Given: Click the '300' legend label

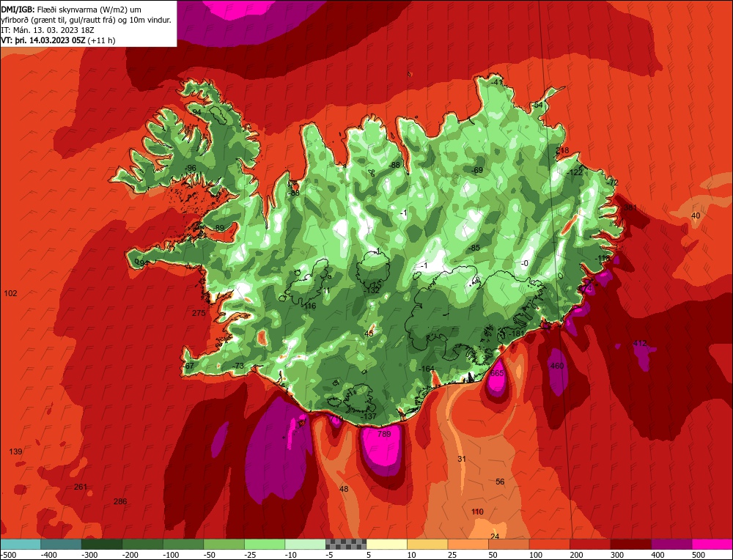Looking at the screenshot, I should click(x=617, y=555).
